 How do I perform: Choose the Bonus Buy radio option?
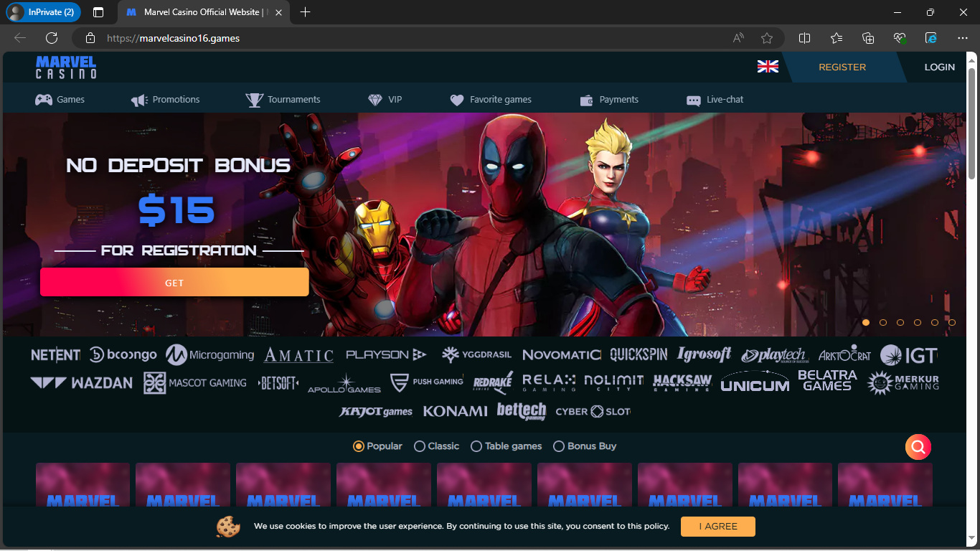coord(559,446)
